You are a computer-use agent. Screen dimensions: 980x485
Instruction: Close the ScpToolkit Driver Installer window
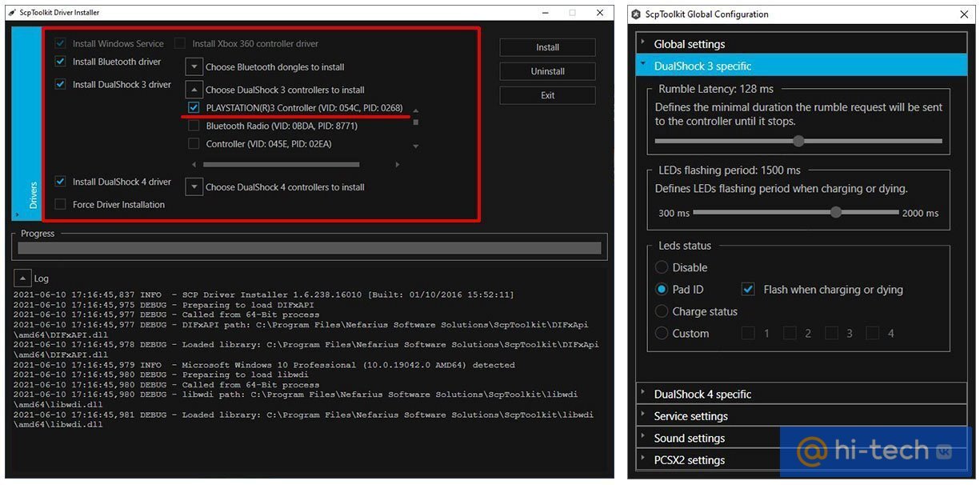[600, 13]
